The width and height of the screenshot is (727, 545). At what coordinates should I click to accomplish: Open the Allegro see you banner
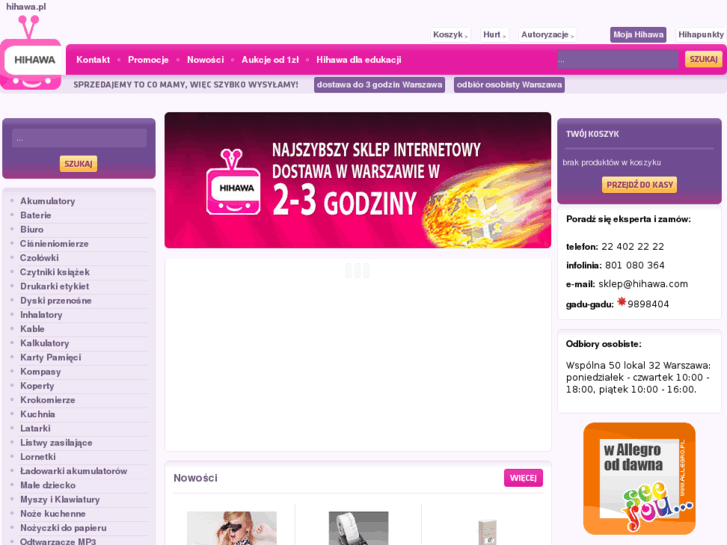click(x=639, y=479)
